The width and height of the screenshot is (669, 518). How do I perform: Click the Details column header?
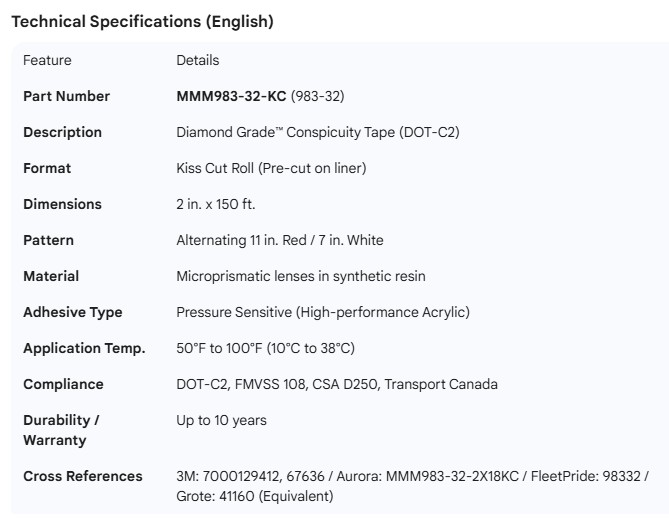[197, 60]
